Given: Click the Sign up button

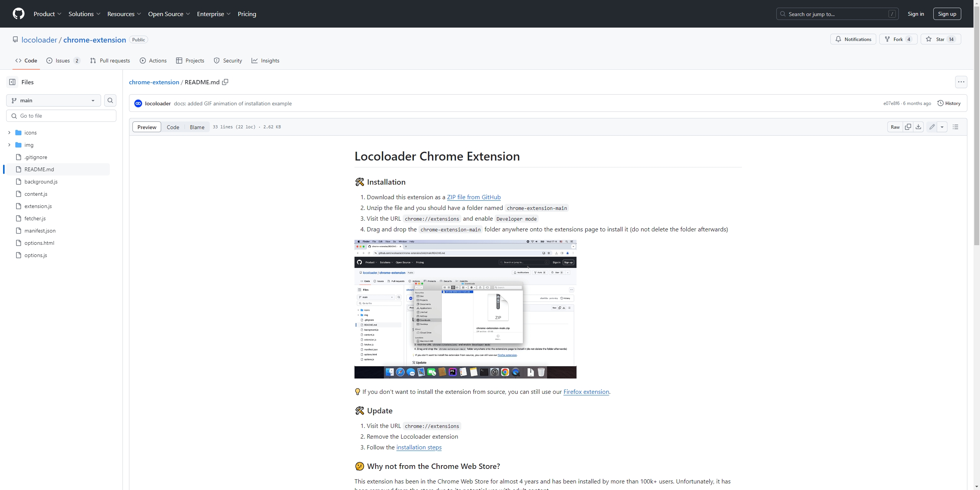Looking at the screenshot, I should (x=947, y=14).
